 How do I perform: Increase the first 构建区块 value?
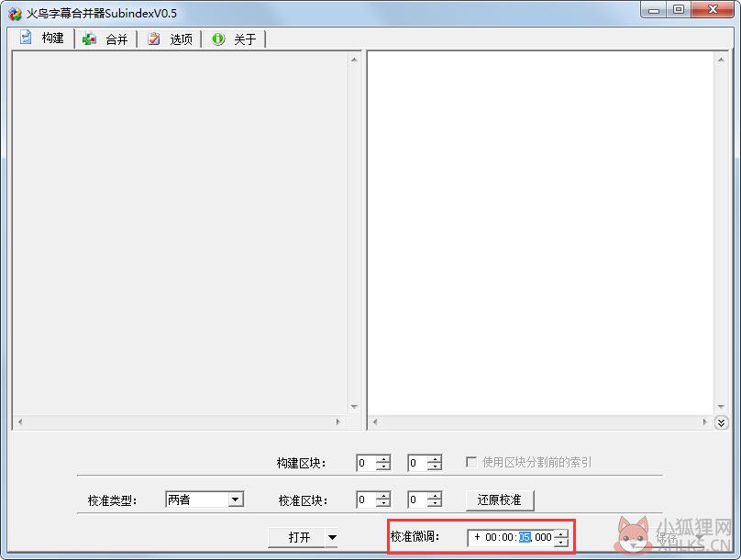[x=383, y=458]
